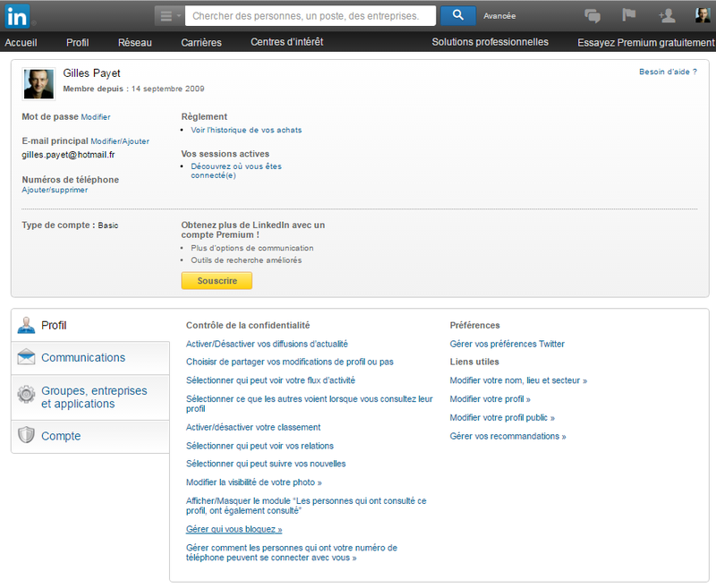Open Gérer comment les personnes numéro de téléphone
The image size is (716, 588).
292,552
